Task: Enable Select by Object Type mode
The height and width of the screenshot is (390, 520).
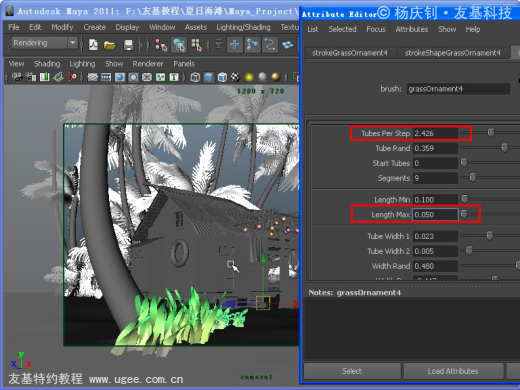Action: tap(179, 45)
